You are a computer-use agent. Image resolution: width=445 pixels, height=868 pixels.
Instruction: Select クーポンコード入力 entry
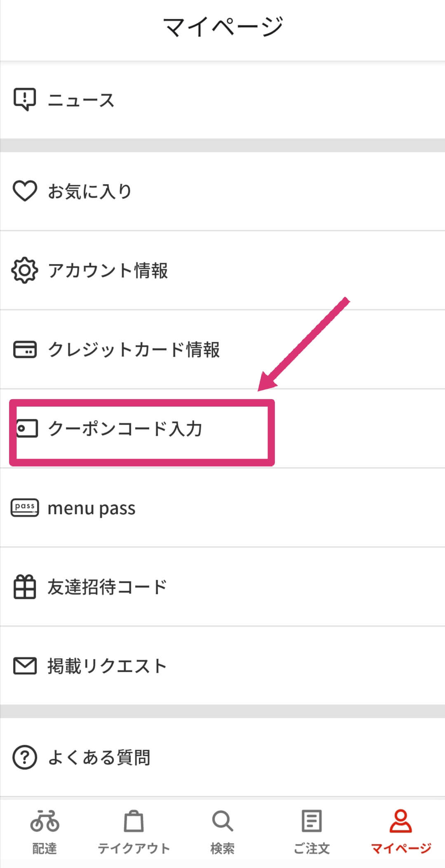point(222,428)
